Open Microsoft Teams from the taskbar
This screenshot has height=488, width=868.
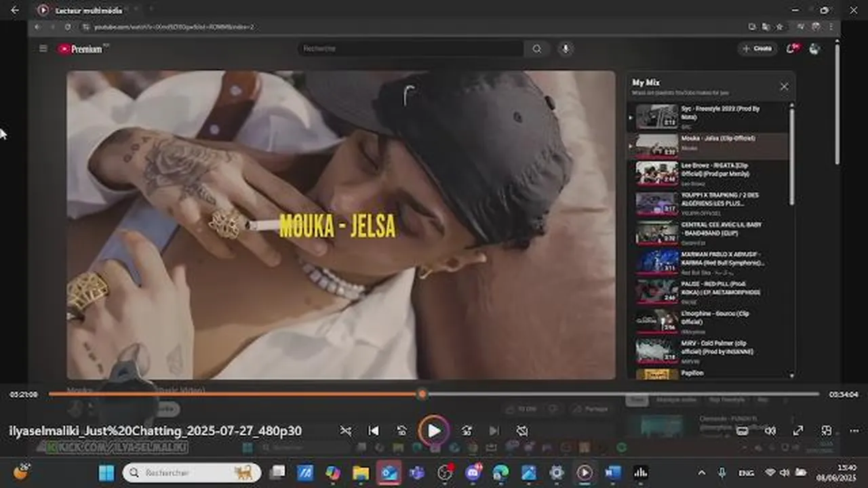(x=417, y=472)
